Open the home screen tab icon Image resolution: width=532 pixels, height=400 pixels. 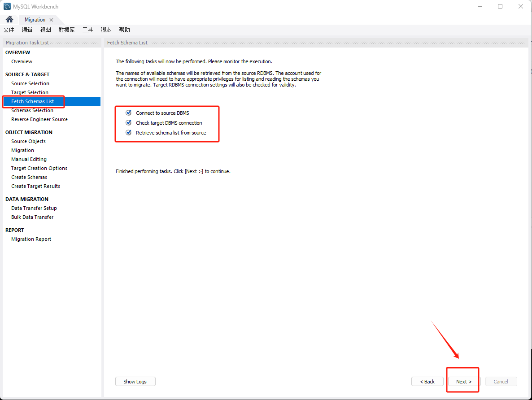[x=9, y=19]
